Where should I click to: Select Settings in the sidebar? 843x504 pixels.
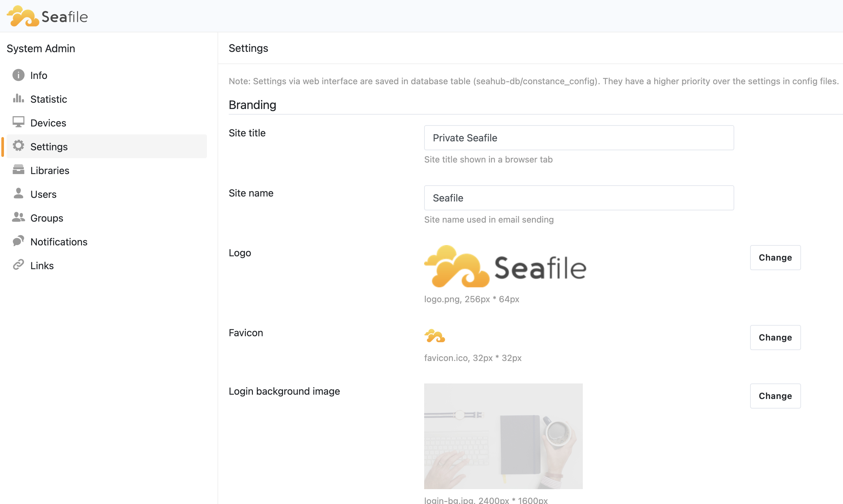(107, 146)
